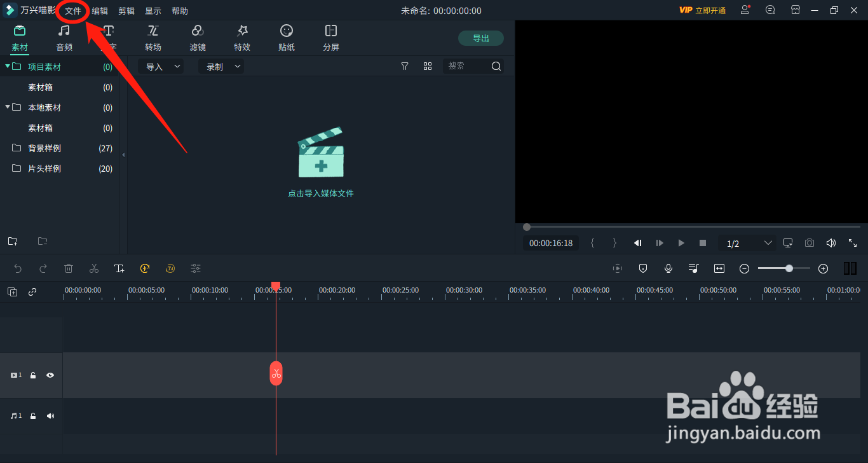Open the user account icon
This screenshot has height=463, width=868.
745,10
